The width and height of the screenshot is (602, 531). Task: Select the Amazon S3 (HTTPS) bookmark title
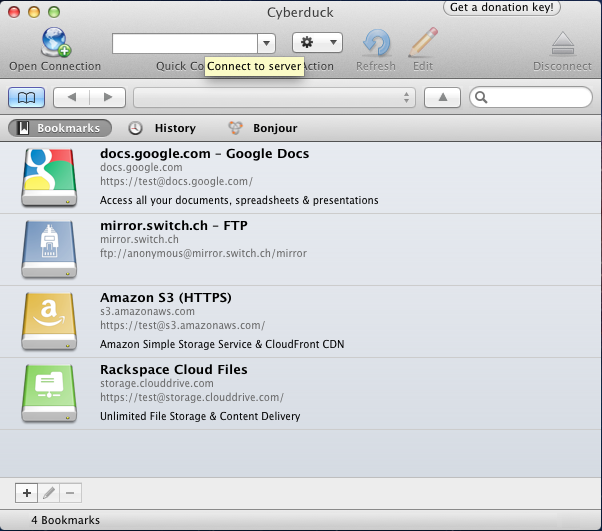[165, 298]
